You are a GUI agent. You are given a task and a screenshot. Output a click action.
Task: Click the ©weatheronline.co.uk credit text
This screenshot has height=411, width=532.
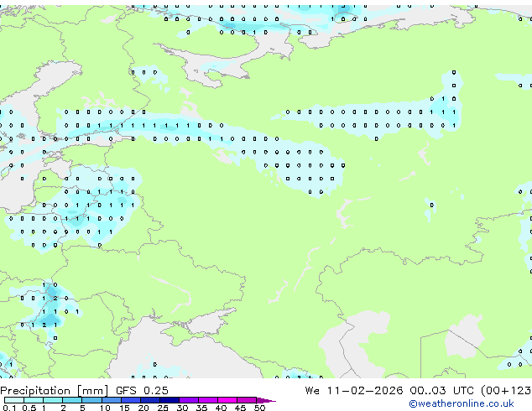coord(461,403)
